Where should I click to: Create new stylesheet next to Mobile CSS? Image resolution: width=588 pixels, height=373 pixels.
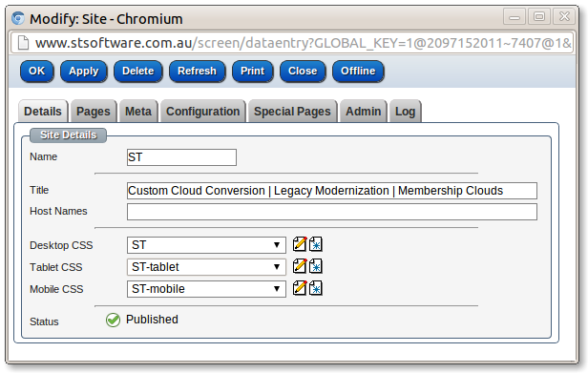point(316,288)
